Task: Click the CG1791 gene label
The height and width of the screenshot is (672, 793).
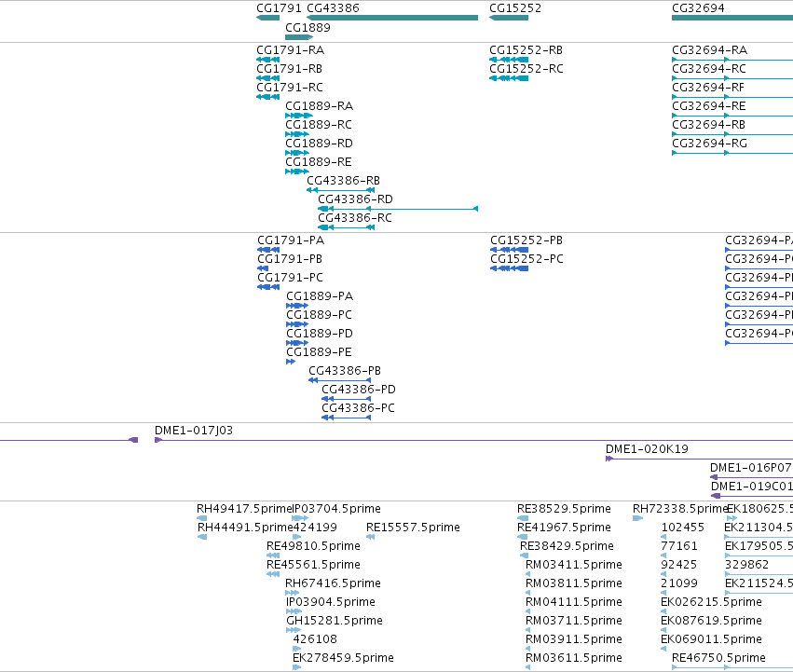Action: 279,8
